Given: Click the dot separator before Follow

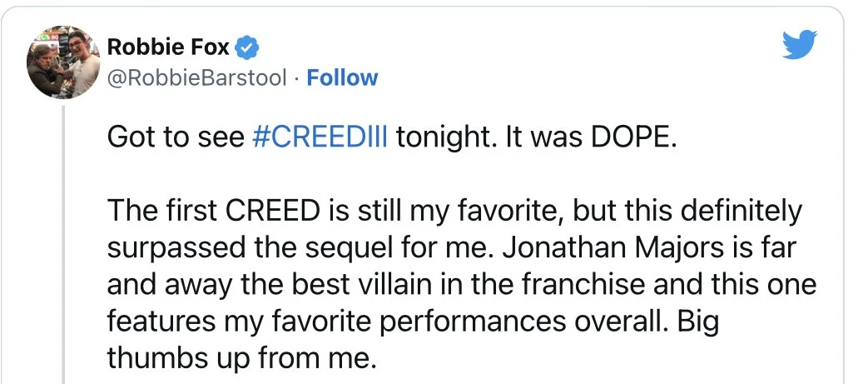Looking at the screenshot, I should pos(297,78).
